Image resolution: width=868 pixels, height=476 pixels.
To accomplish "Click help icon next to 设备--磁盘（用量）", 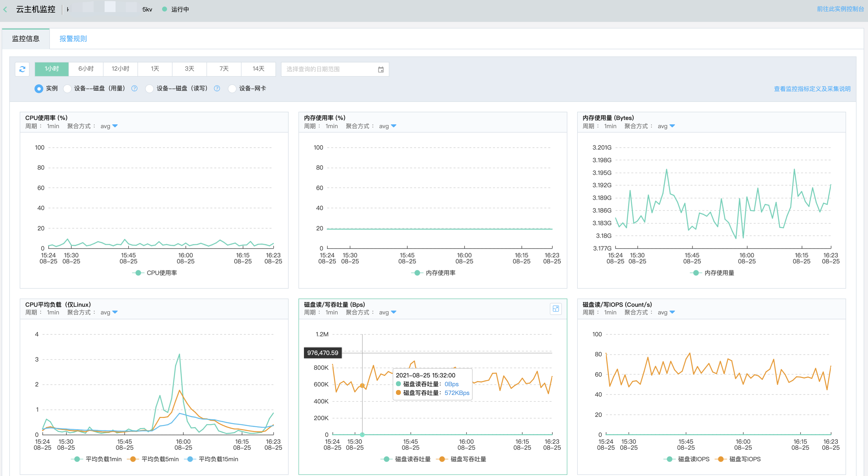I will (x=134, y=88).
